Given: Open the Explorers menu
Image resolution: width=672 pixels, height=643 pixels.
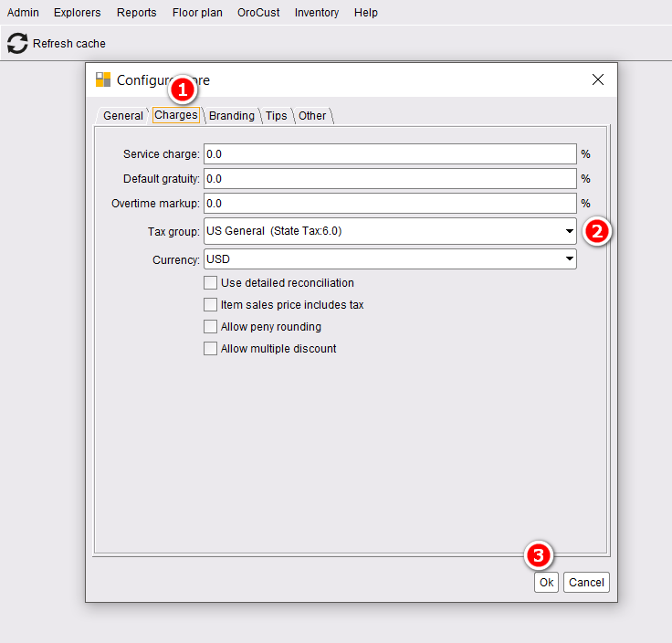Looking at the screenshot, I should (x=77, y=13).
